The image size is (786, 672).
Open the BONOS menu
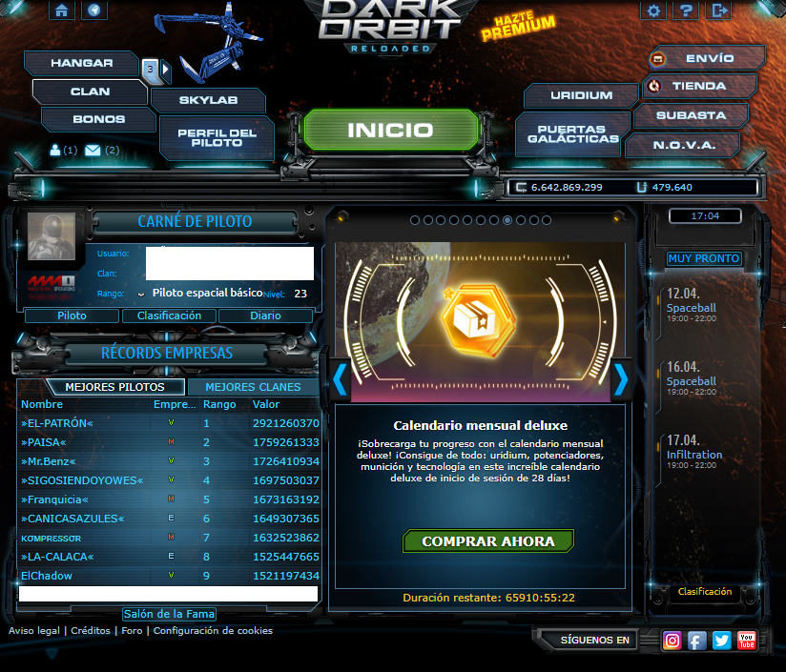coord(99,119)
